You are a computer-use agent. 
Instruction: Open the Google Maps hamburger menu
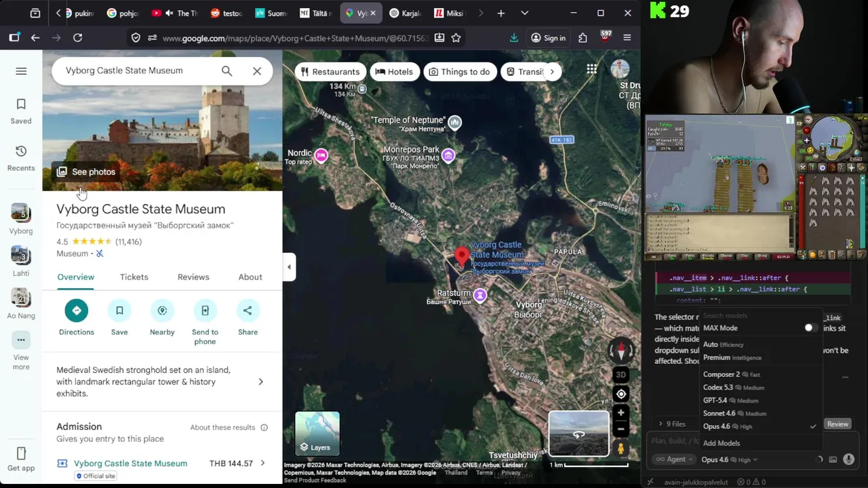(x=21, y=71)
